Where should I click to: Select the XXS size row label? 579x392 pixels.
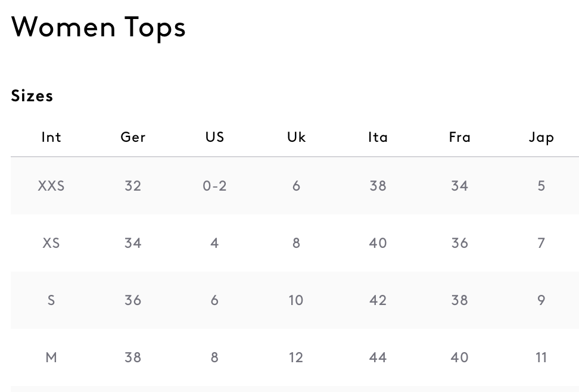pos(51,186)
